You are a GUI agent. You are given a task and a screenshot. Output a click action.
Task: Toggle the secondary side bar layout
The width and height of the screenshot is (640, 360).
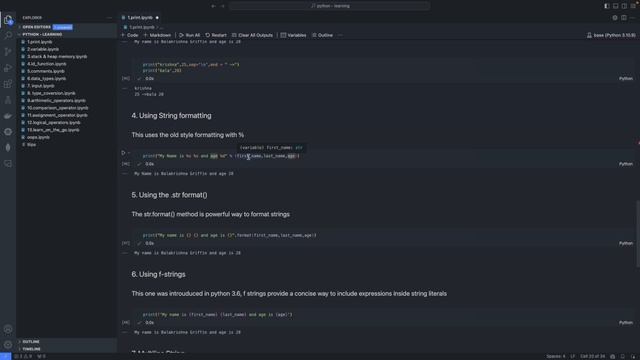pyautogui.click(x=624, y=6)
